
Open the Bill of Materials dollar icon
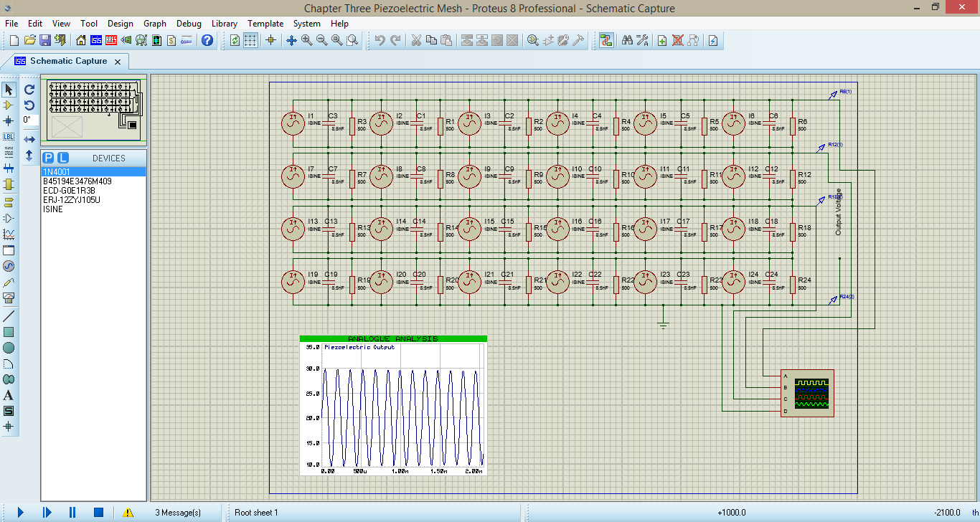point(171,40)
